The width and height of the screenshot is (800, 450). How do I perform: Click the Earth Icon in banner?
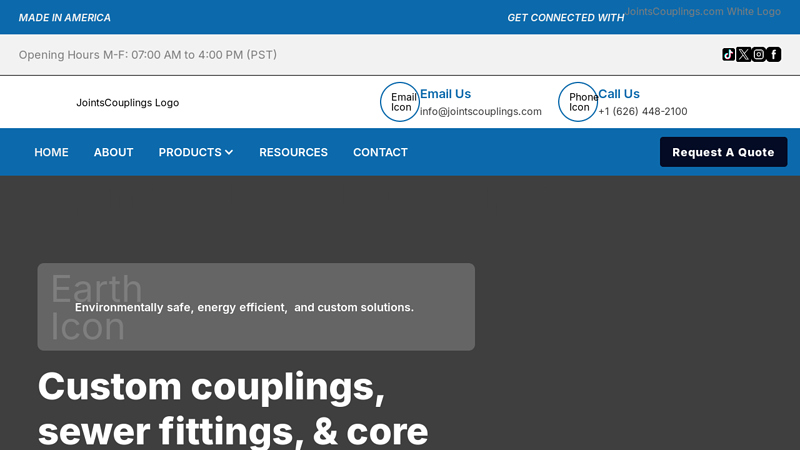[96, 307]
